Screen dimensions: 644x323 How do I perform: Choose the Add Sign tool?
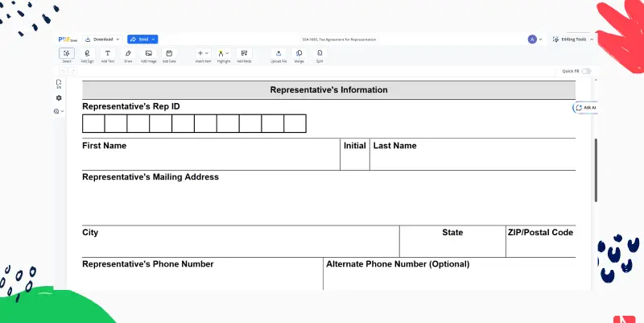click(87, 56)
